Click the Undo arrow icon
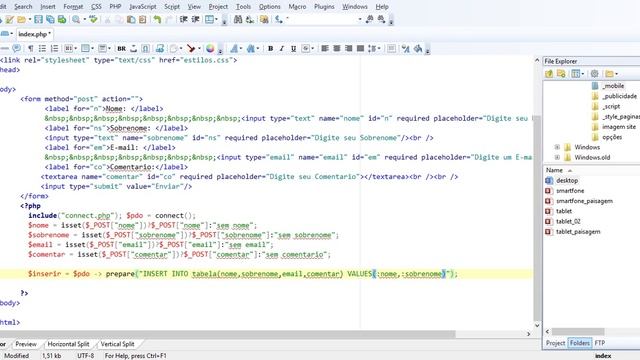Screen dimensions: 640x360 (157, 19)
